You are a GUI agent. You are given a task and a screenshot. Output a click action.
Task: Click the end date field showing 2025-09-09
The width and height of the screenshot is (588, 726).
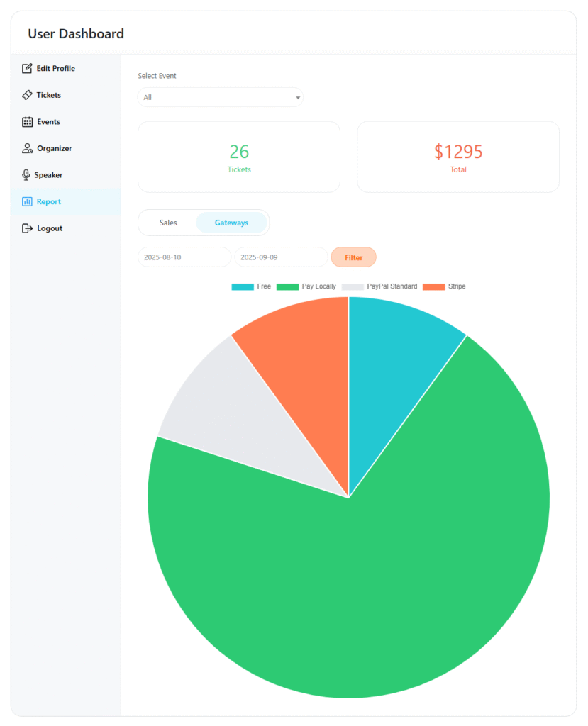pos(280,257)
